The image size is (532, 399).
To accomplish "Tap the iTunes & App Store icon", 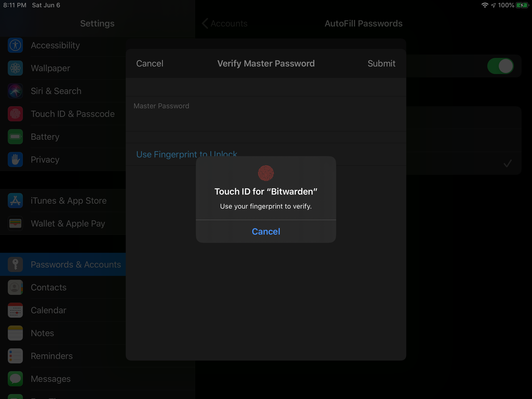I will tap(15, 201).
